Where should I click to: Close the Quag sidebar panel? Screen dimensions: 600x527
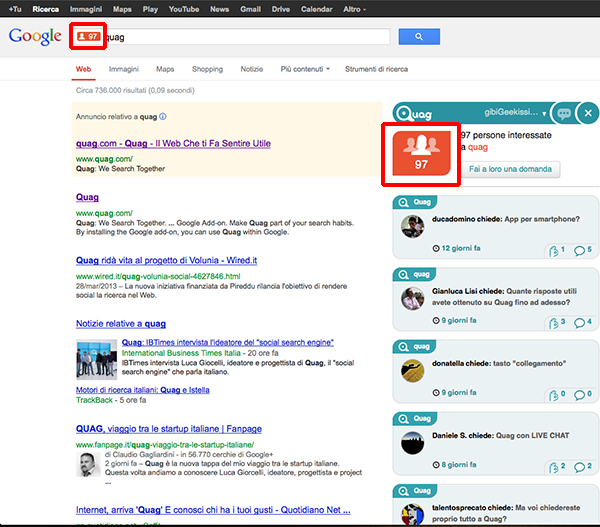tap(588, 113)
